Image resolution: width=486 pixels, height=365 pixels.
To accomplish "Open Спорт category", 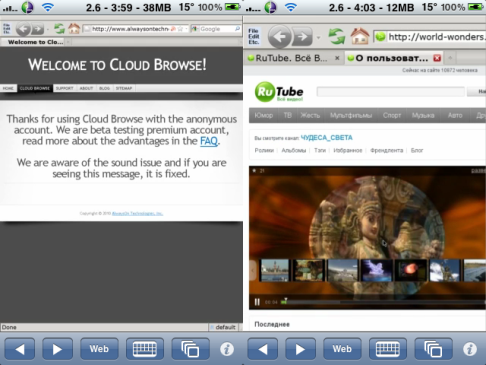I will pyautogui.click(x=392, y=115).
